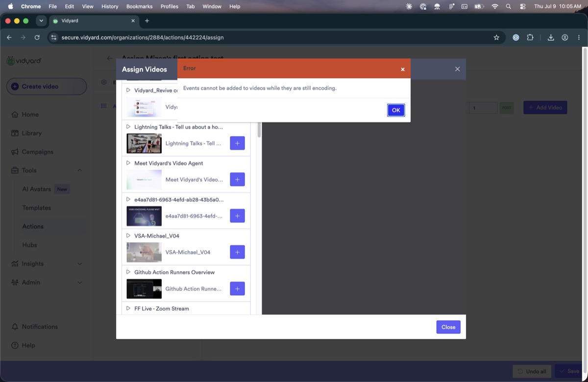This screenshot has height=382, width=588.
Task: Open site information icon in address bar
Action: pyautogui.click(x=54, y=37)
